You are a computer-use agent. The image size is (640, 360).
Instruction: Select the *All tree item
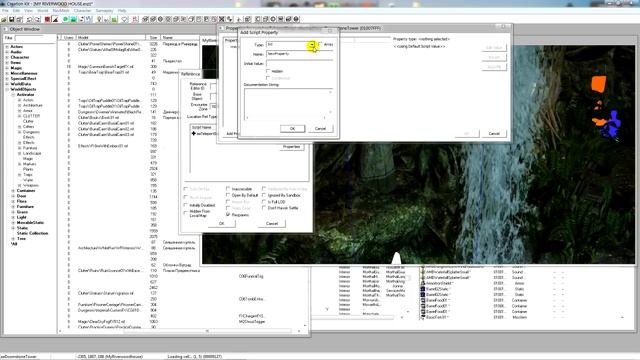click(14, 244)
